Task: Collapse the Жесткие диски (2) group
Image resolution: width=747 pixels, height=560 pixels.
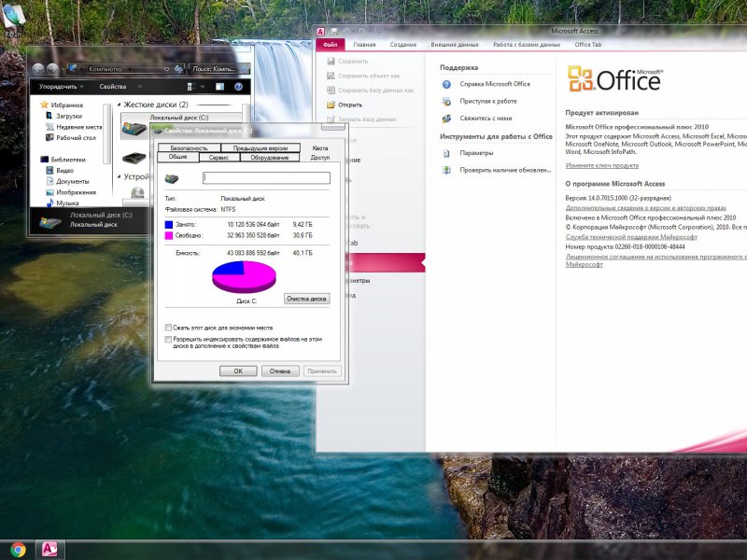Action: point(120,105)
